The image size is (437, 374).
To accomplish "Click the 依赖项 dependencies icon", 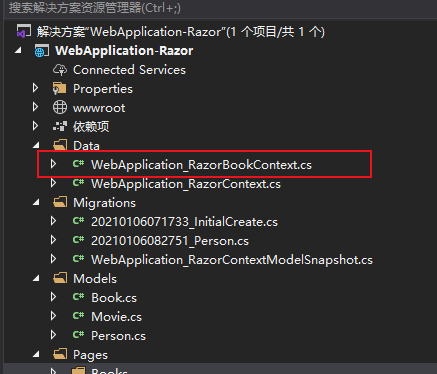I will tap(60, 127).
